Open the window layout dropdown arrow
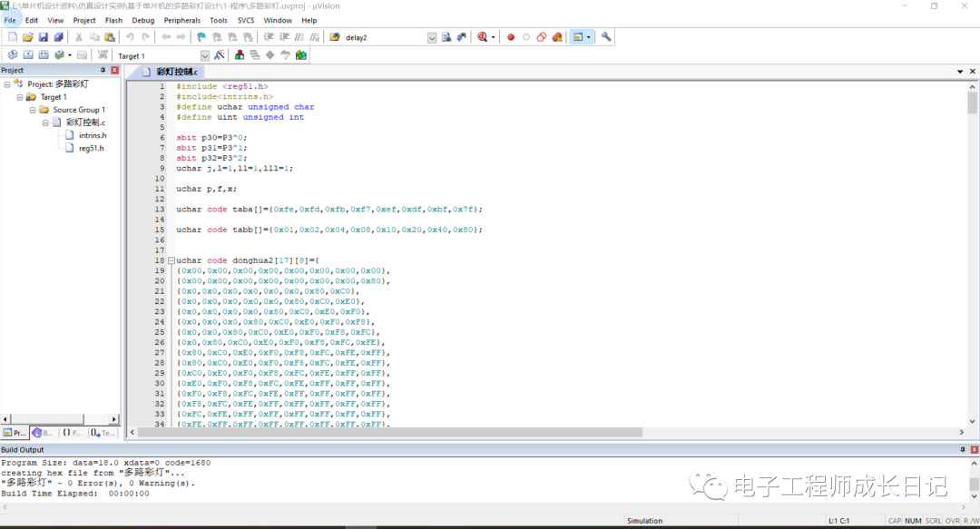Image resolution: width=980 pixels, height=529 pixels. (x=588, y=37)
